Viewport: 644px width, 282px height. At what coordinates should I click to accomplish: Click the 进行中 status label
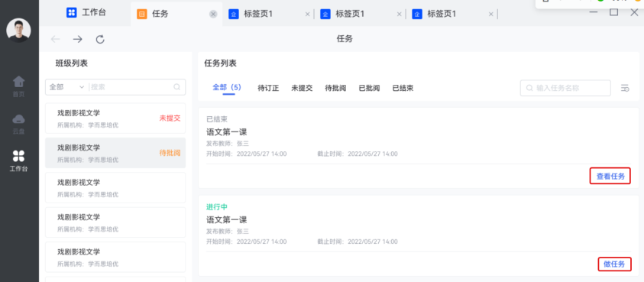coord(217,207)
